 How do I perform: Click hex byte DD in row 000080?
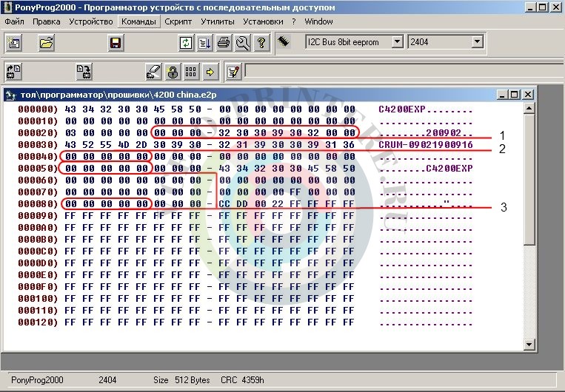coord(242,204)
